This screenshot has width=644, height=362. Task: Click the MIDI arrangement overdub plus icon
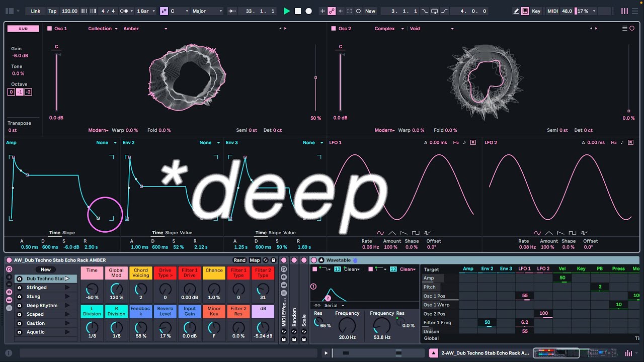click(323, 11)
